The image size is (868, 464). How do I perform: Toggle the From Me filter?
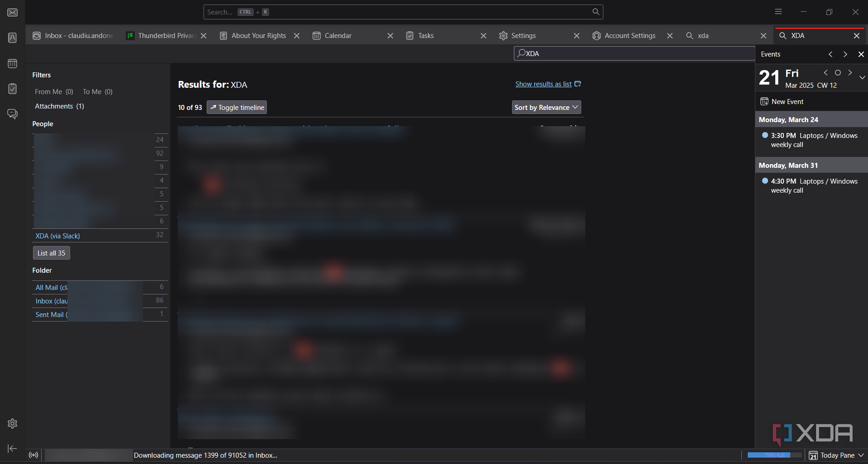tap(54, 91)
